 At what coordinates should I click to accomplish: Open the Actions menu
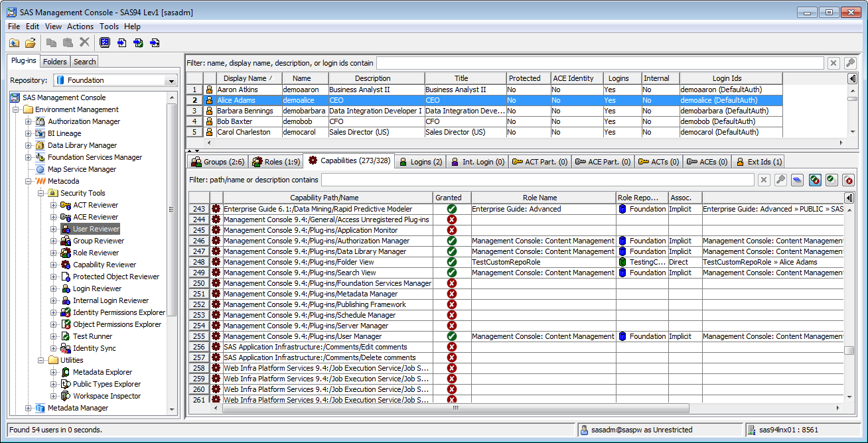(x=80, y=27)
